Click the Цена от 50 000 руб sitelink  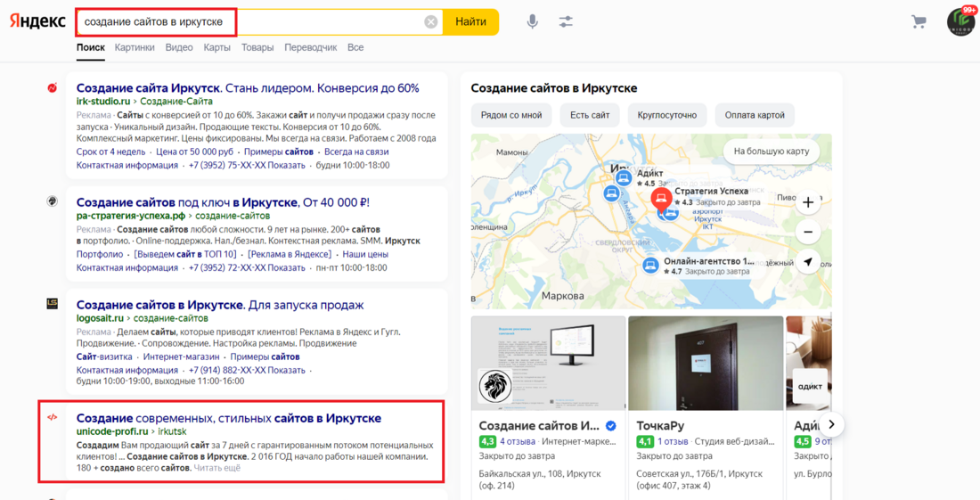[x=194, y=152]
